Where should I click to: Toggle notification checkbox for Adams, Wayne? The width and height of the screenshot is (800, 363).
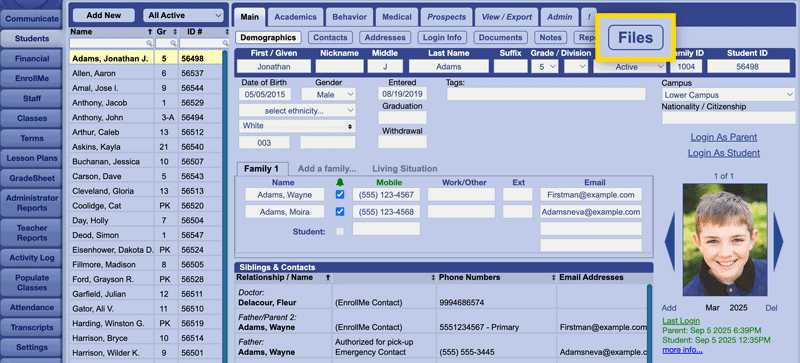[340, 195]
